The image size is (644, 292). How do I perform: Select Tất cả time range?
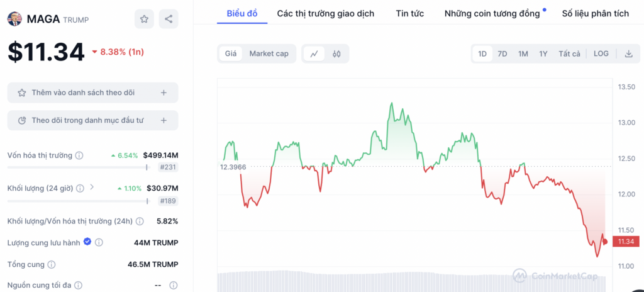(x=569, y=53)
